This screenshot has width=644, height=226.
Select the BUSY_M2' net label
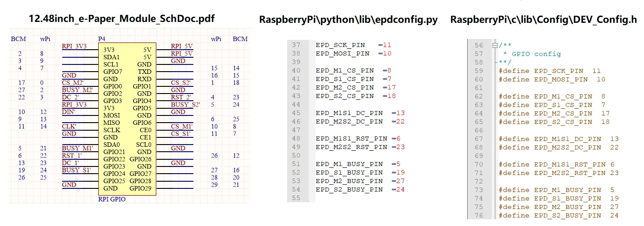pos(77,90)
